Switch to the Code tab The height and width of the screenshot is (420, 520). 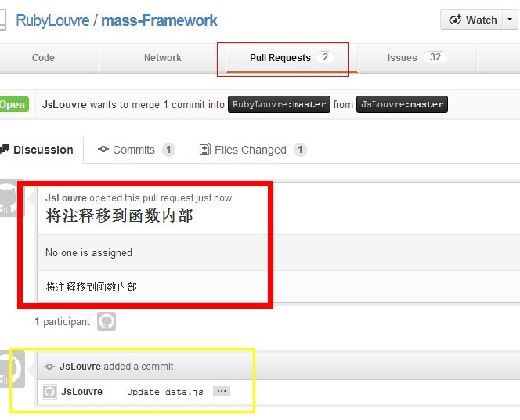43,58
